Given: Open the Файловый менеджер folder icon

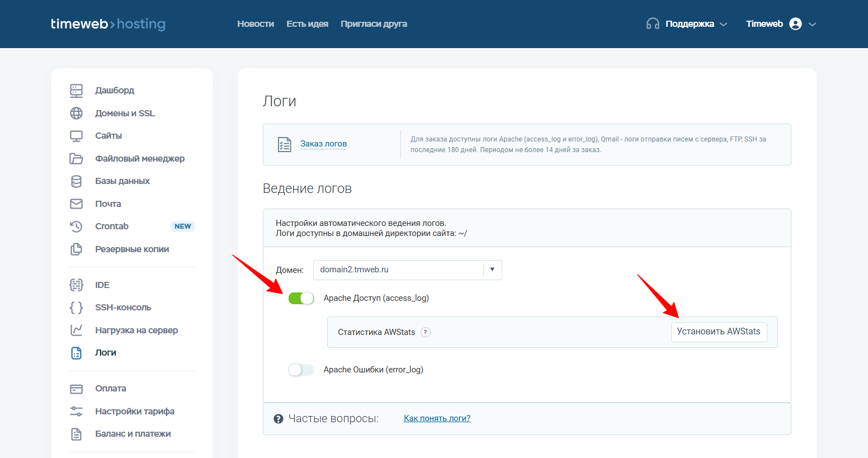Looking at the screenshot, I should (76, 159).
